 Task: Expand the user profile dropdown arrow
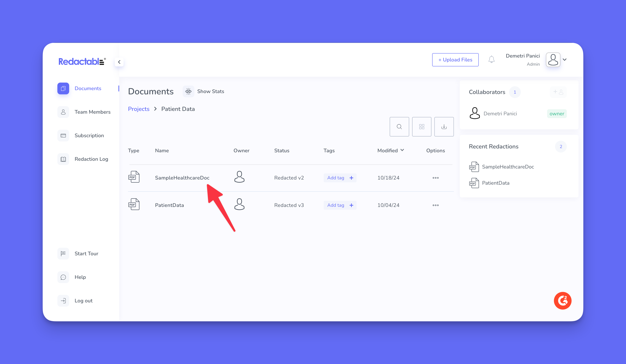click(x=565, y=60)
